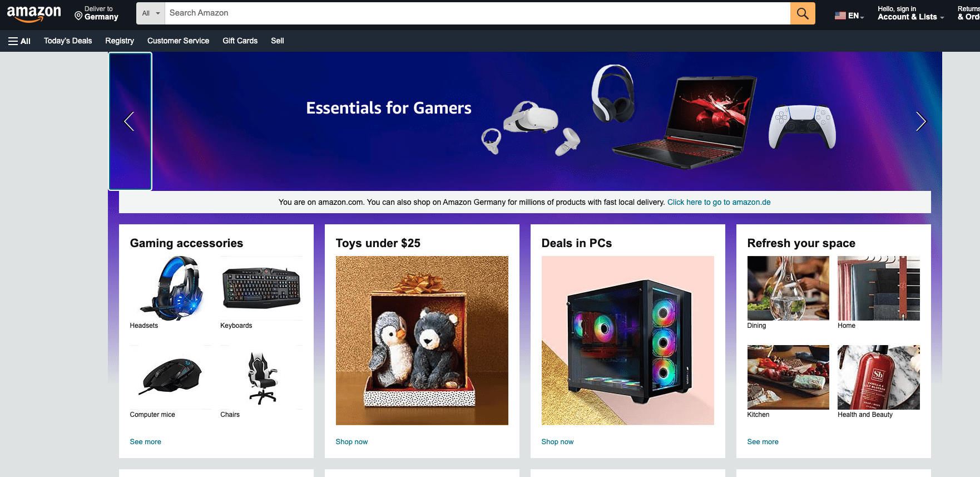Open the Headsets product image

pyautogui.click(x=171, y=288)
